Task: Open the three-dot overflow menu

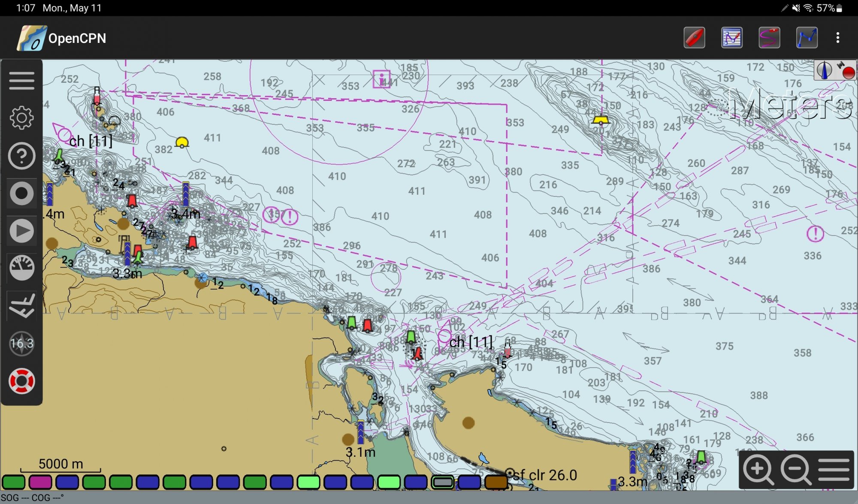Action: pos(837,38)
